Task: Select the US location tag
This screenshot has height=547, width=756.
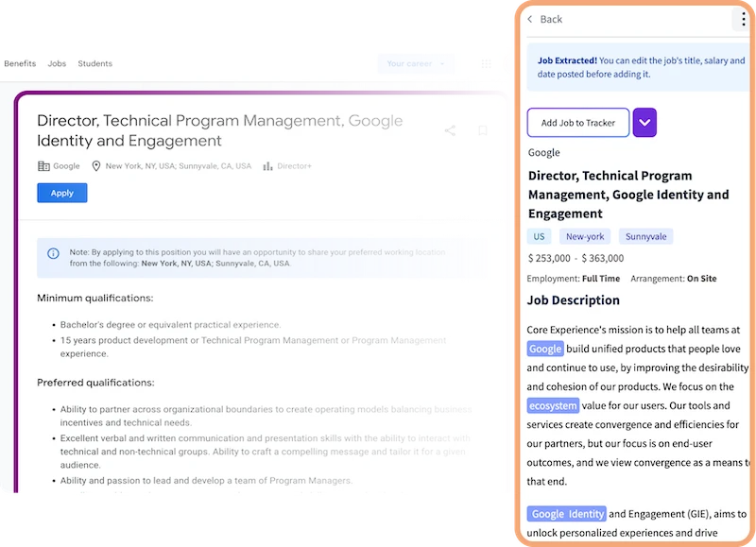Action: coord(539,236)
